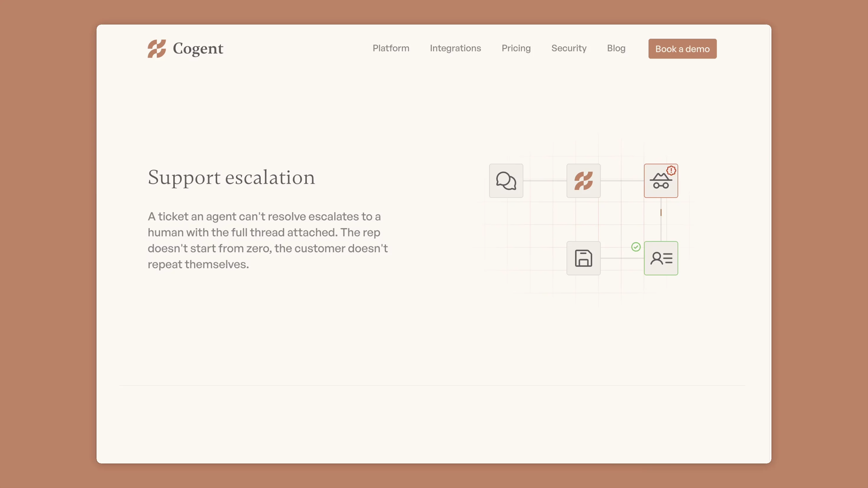Open the Platform menu item
The image size is (868, 488).
point(391,48)
